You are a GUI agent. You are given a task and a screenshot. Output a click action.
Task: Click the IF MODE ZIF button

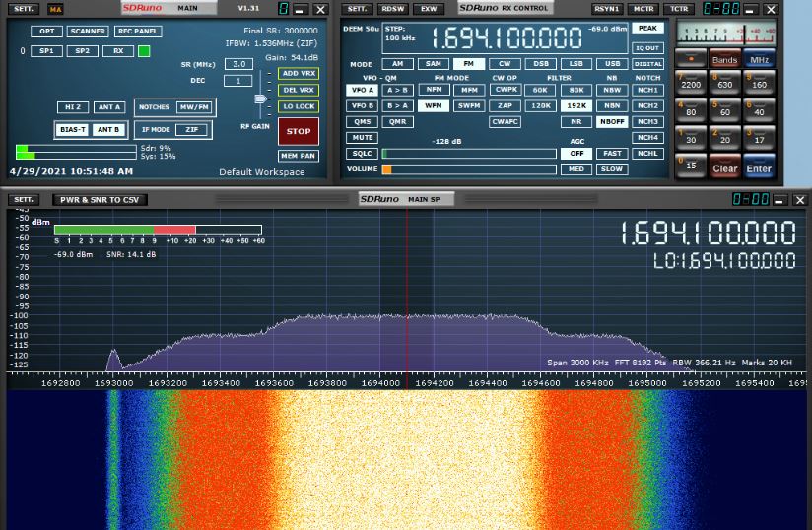pyautogui.click(x=191, y=129)
